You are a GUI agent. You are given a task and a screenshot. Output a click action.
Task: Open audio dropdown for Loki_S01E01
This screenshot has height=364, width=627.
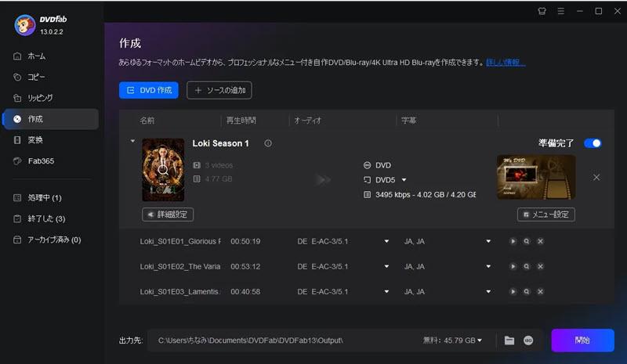click(x=386, y=241)
